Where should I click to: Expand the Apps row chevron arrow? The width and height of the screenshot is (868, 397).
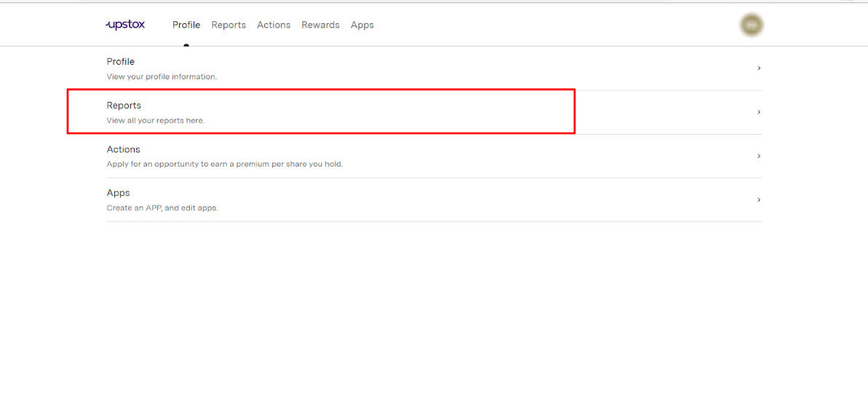pos(759,200)
